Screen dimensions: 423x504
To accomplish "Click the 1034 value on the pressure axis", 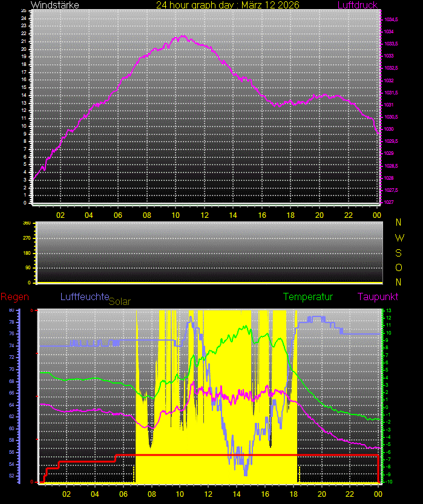I will click(389, 31).
